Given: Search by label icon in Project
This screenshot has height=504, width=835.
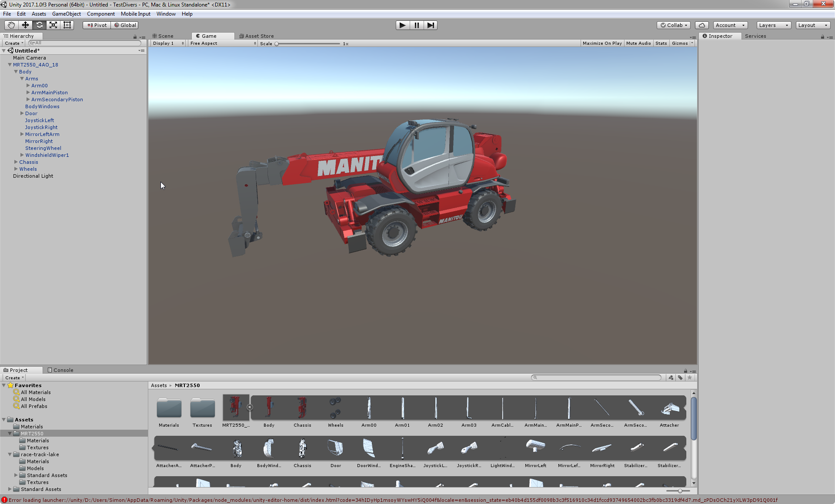Looking at the screenshot, I should [680, 378].
